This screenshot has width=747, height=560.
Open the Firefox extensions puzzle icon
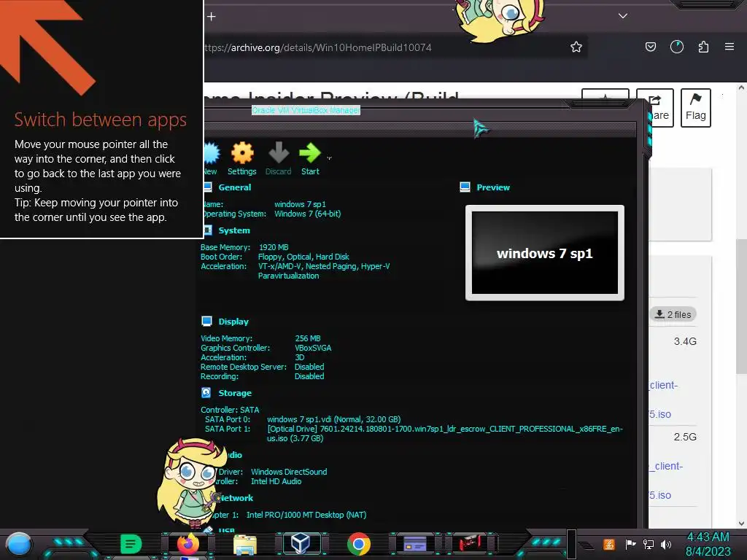coord(703,47)
